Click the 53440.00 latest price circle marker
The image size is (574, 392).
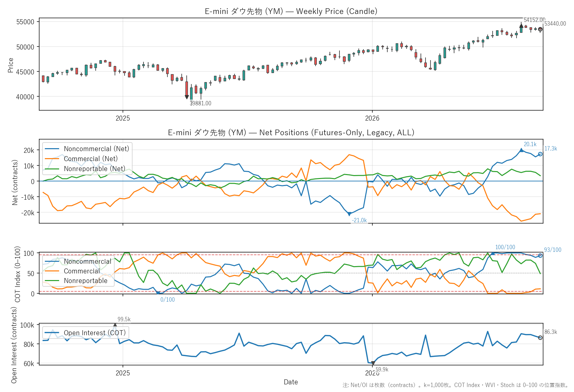click(540, 29)
